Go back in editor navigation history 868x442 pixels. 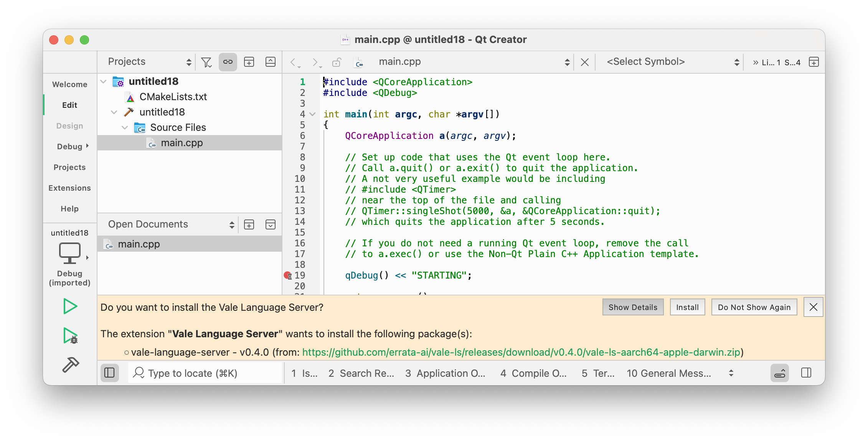(x=294, y=62)
